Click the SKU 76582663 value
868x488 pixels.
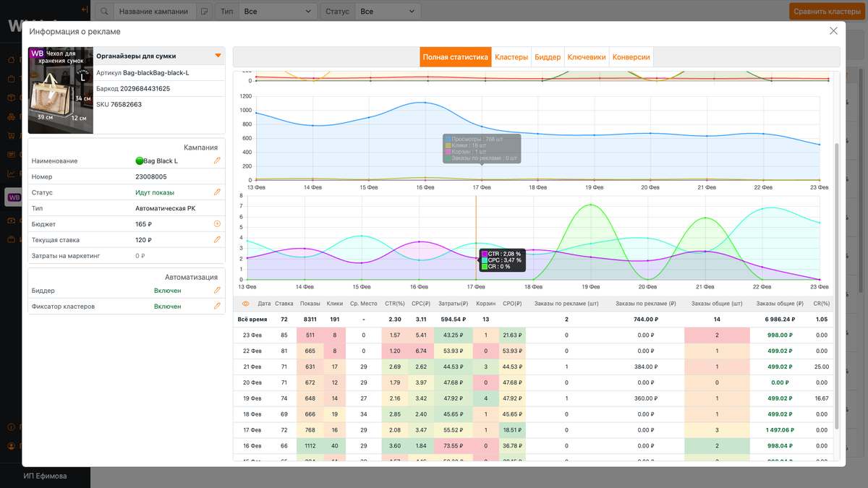tap(126, 104)
